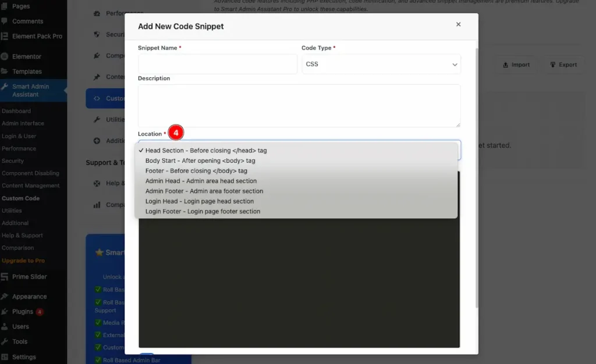Click the Snippet Name input field

point(218,64)
